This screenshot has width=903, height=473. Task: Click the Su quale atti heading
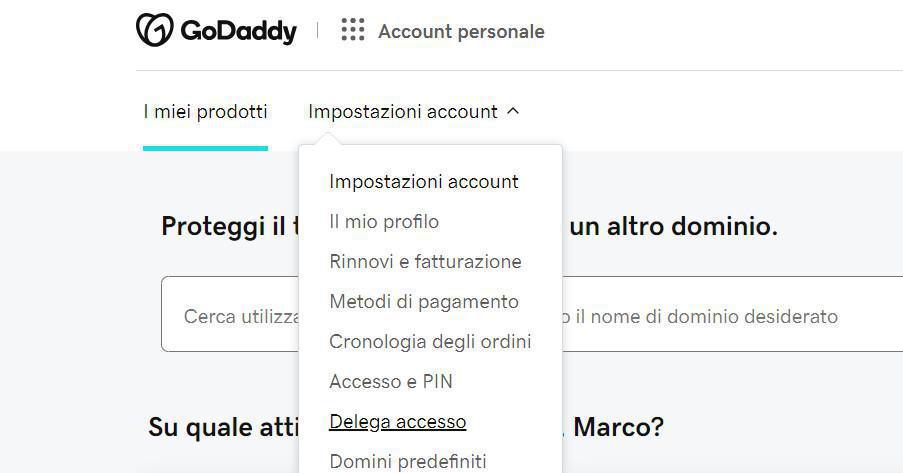[222, 428]
